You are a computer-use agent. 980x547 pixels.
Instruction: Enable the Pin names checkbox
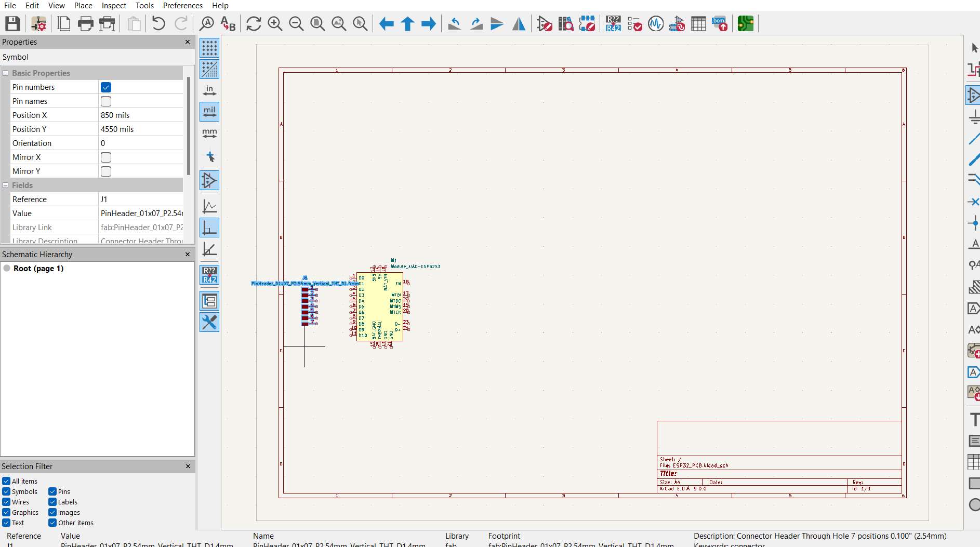click(106, 101)
